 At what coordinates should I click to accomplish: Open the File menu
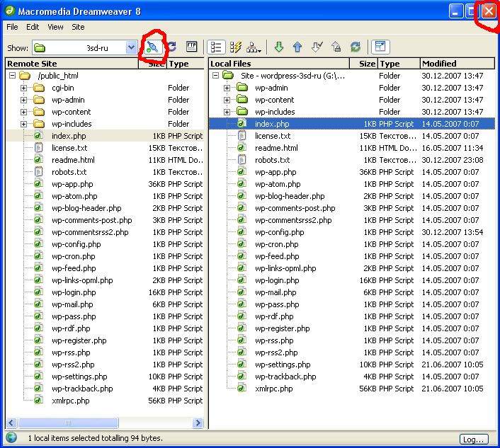tap(12, 27)
